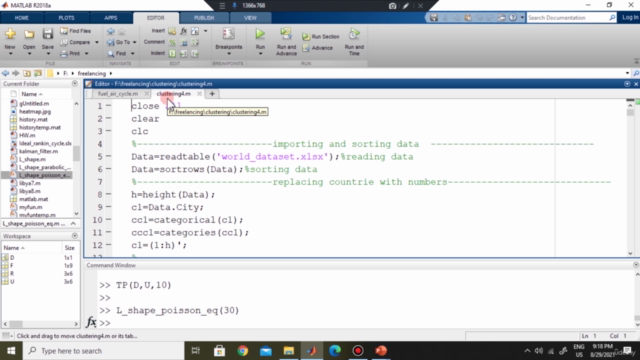Select L_shape_poisson_eq file in Current Folder
The height and width of the screenshot is (360, 640).
click(x=40, y=175)
